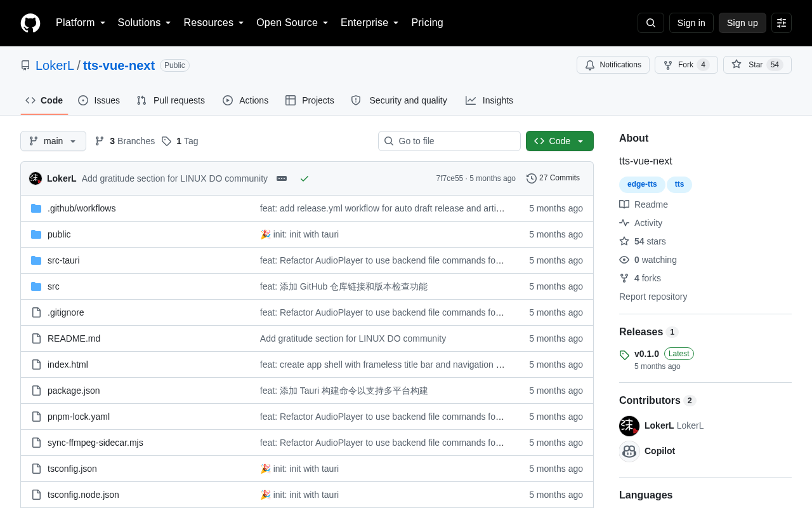The height and width of the screenshot is (508, 812).
Task: Click LokerL avatar in commit bar
Action: pos(36,178)
